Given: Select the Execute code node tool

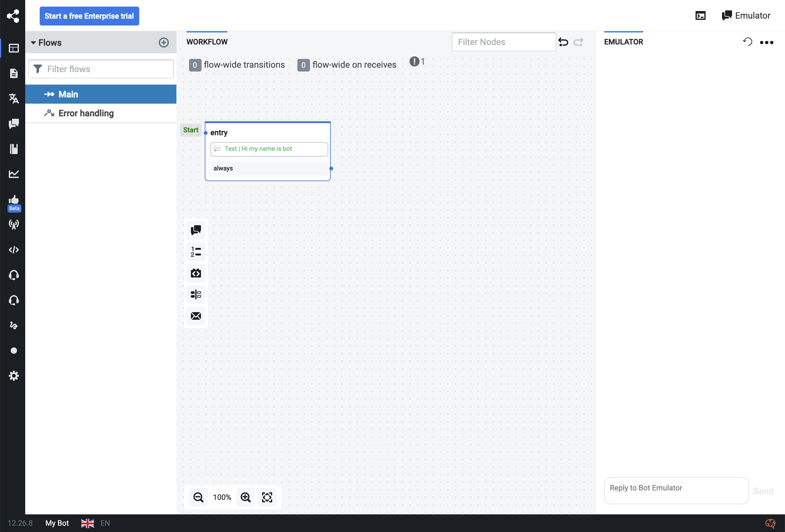Looking at the screenshot, I should (x=196, y=273).
